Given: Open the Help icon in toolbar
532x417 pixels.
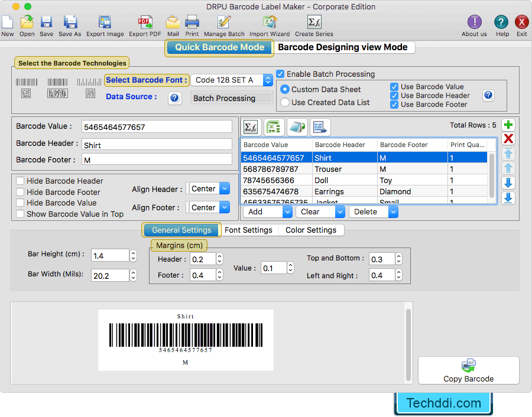Looking at the screenshot, I should [501, 22].
